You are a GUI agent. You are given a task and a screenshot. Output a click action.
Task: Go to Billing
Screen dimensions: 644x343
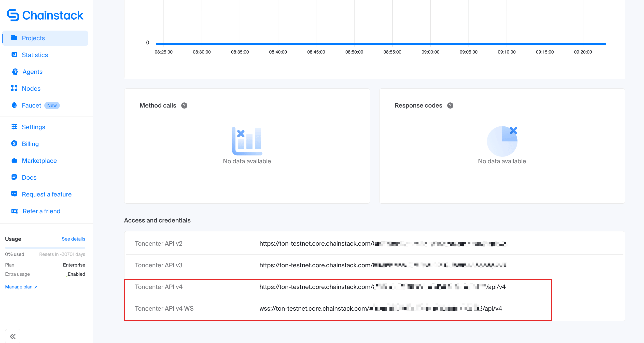click(30, 144)
